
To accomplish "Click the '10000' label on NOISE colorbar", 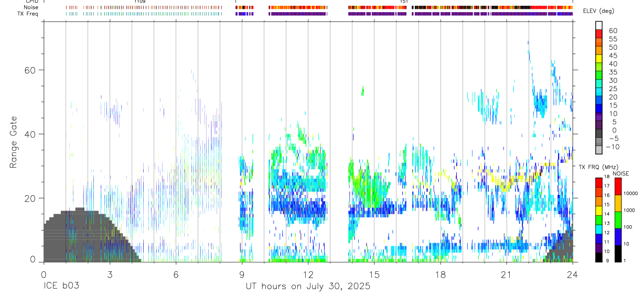I will (630, 193).
